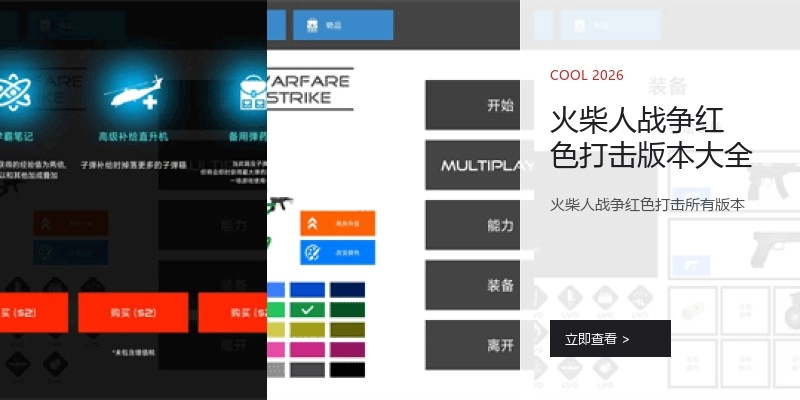The width and height of the screenshot is (800, 400).
Task: Pick the black color swatch
Action: click(x=347, y=370)
